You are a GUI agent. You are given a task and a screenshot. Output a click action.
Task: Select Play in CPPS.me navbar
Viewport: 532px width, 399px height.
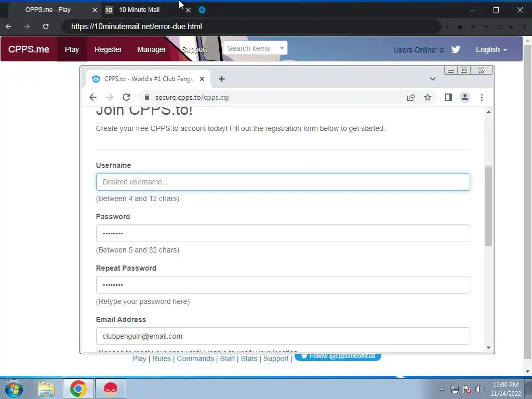[x=72, y=49]
